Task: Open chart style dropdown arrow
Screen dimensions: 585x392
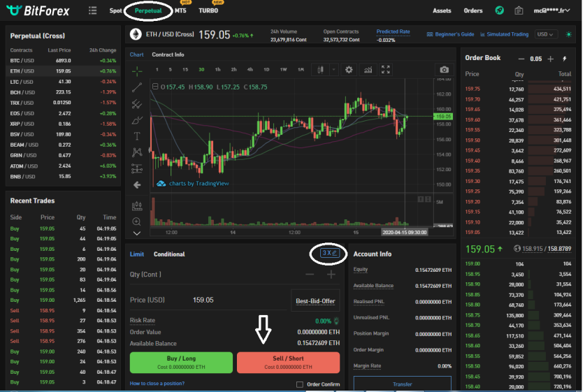Action: [333, 70]
